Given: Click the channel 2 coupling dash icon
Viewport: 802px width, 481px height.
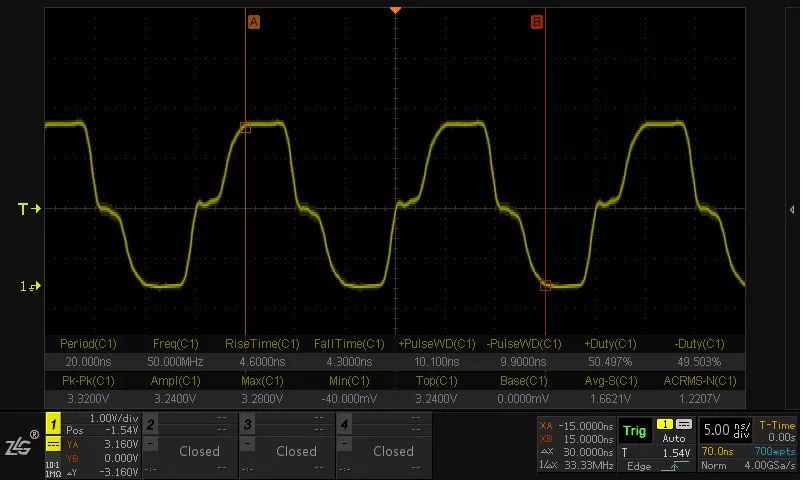Looking at the screenshot, I should (150, 443).
